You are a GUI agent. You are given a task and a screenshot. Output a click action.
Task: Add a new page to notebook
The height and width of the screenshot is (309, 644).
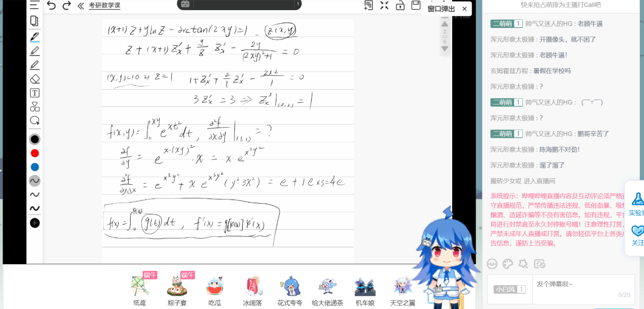369,6
